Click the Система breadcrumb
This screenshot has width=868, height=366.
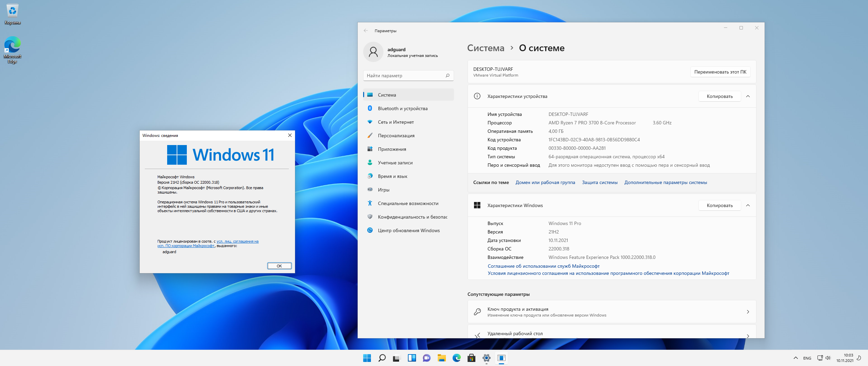click(x=486, y=48)
